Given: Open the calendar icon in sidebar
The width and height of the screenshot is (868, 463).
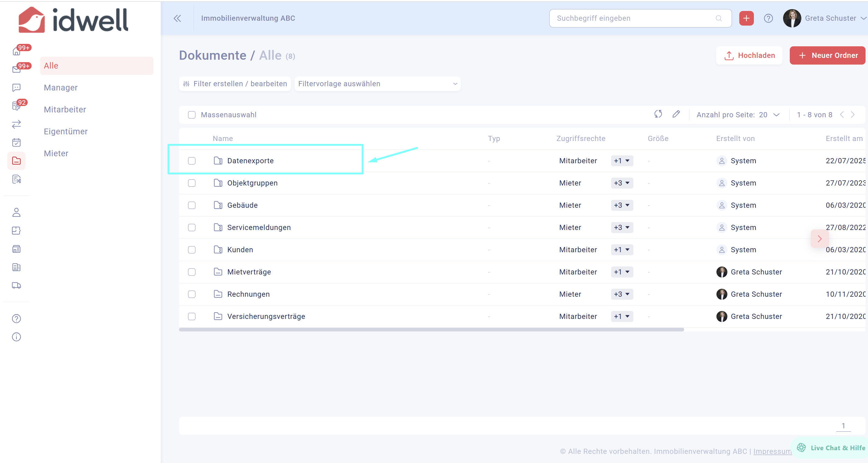Looking at the screenshot, I should (16, 143).
